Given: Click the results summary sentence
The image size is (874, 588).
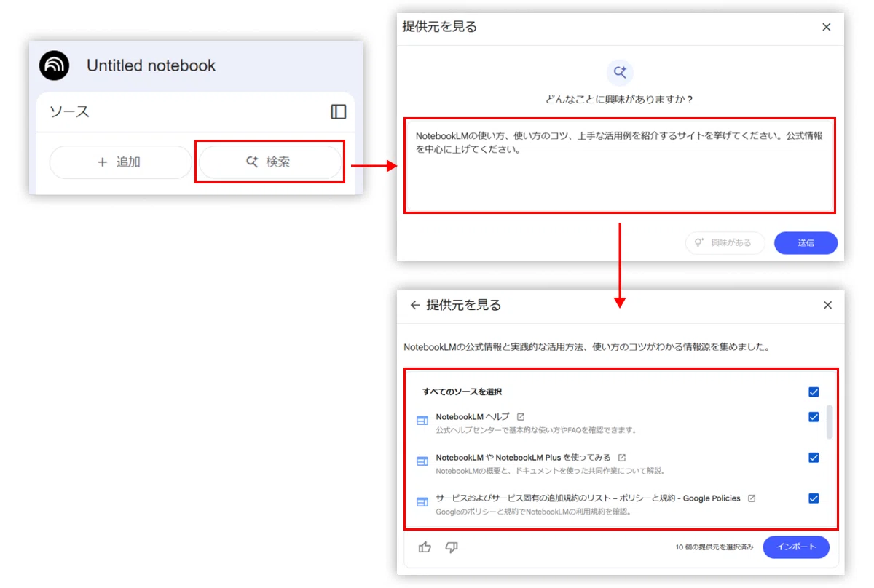Looking at the screenshot, I should [x=587, y=347].
